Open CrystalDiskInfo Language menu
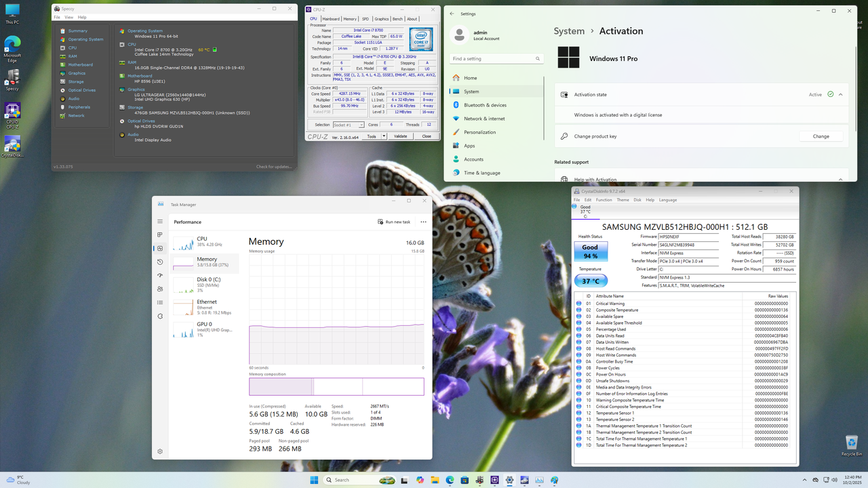This screenshot has width=868, height=488. point(668,200)
